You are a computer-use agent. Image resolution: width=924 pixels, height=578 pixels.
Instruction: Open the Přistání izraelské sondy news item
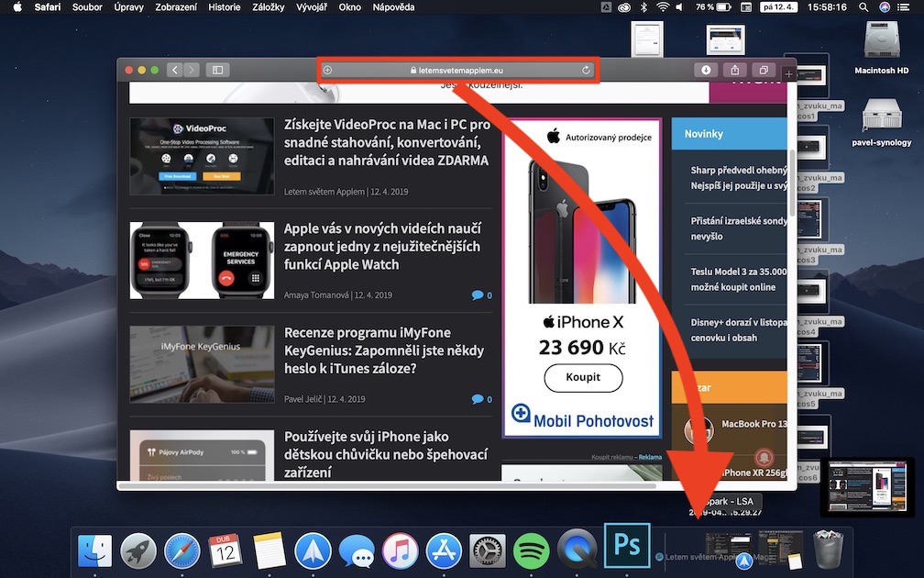point(739,228)
